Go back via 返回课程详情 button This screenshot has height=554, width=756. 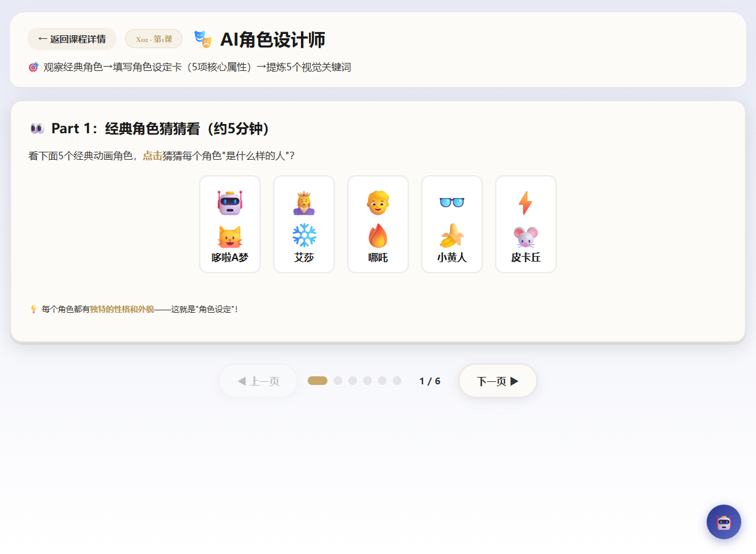tap(72, 39)
